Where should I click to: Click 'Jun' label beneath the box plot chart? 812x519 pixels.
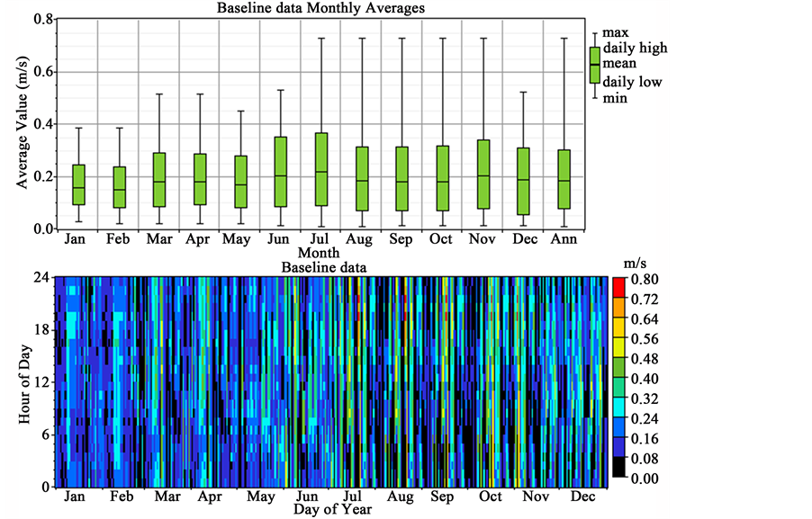(280, 241)
